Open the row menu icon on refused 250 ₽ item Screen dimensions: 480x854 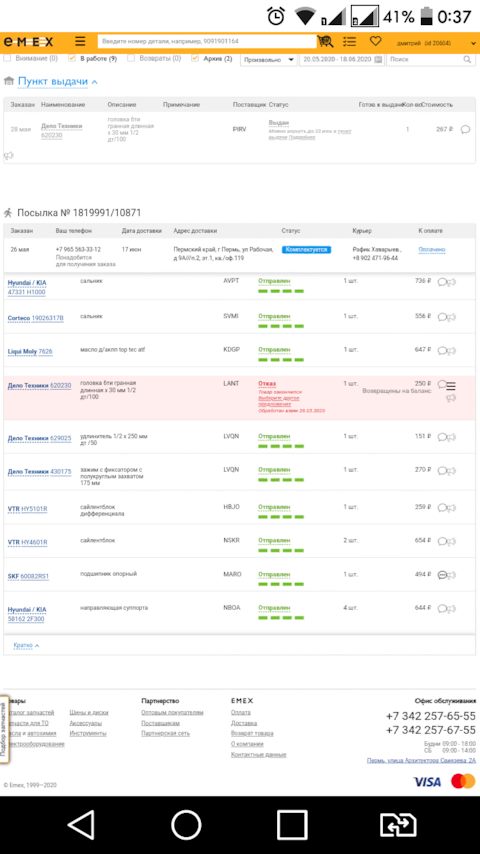click(x=451, y=386)
